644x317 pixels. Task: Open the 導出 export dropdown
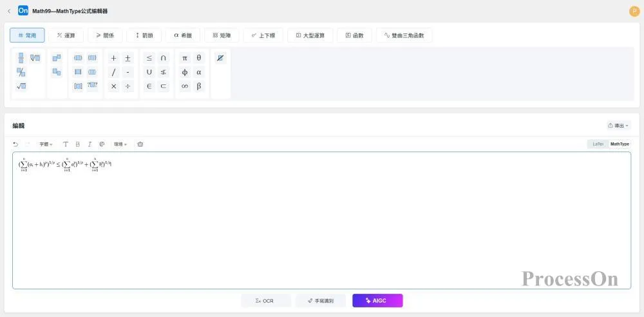tap(618, 126)
